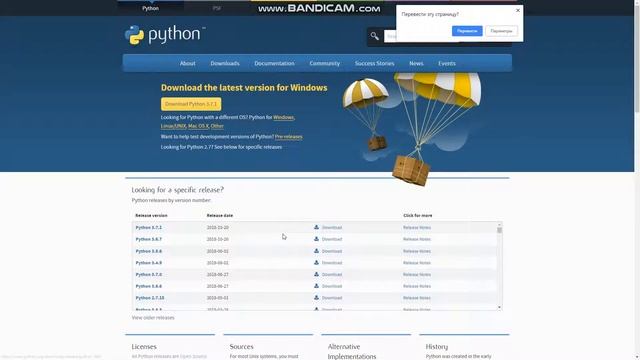This screenshot has height=360, width=640.
Task: Close the translate page popup
Action: pos(518,10)
